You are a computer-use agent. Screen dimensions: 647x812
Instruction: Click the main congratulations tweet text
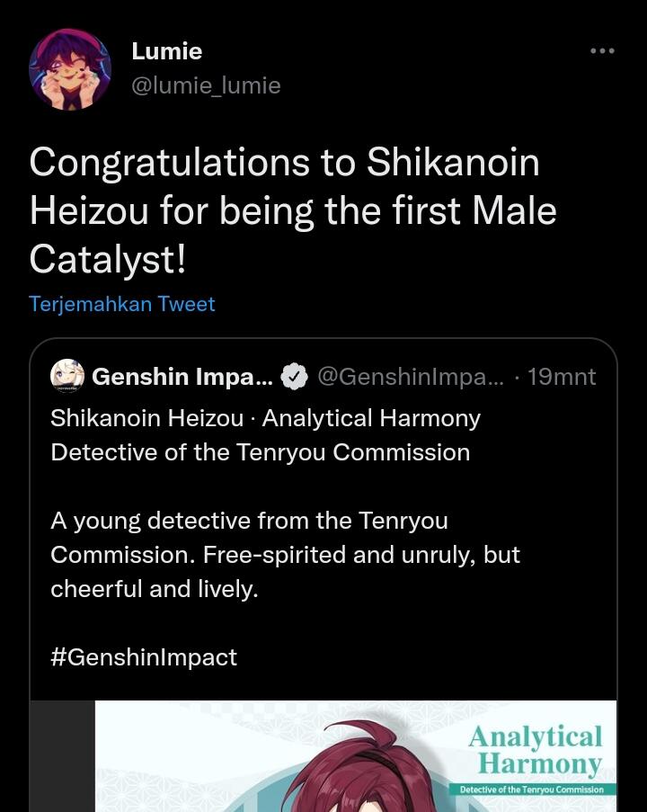pyautogui.click(x=293, y=211)
